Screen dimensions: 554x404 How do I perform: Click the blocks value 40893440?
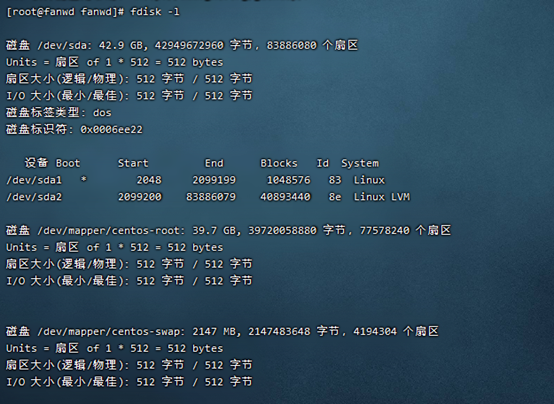tap(285, 197)
